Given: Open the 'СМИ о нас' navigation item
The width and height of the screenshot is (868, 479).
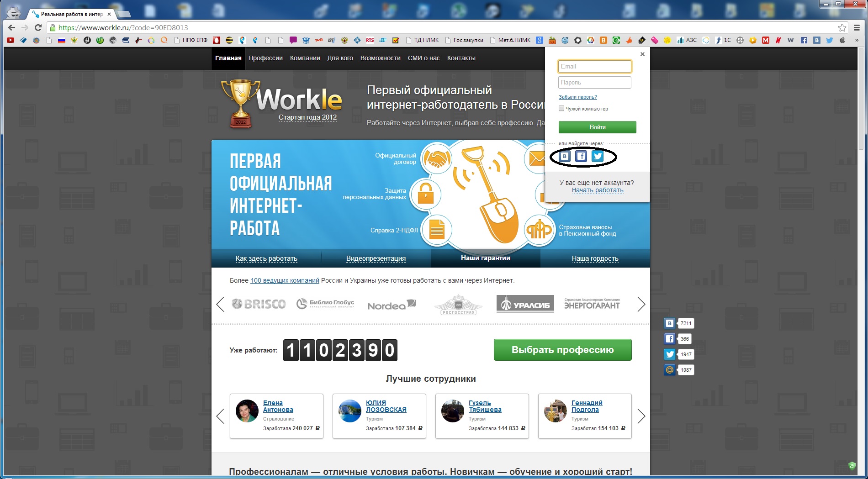Looking at the screenshot, I should (423, 58).
